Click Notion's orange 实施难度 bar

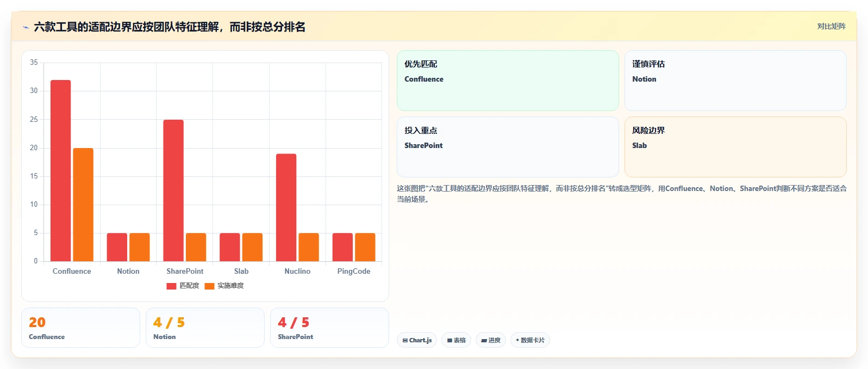click(x=140, y=247)
